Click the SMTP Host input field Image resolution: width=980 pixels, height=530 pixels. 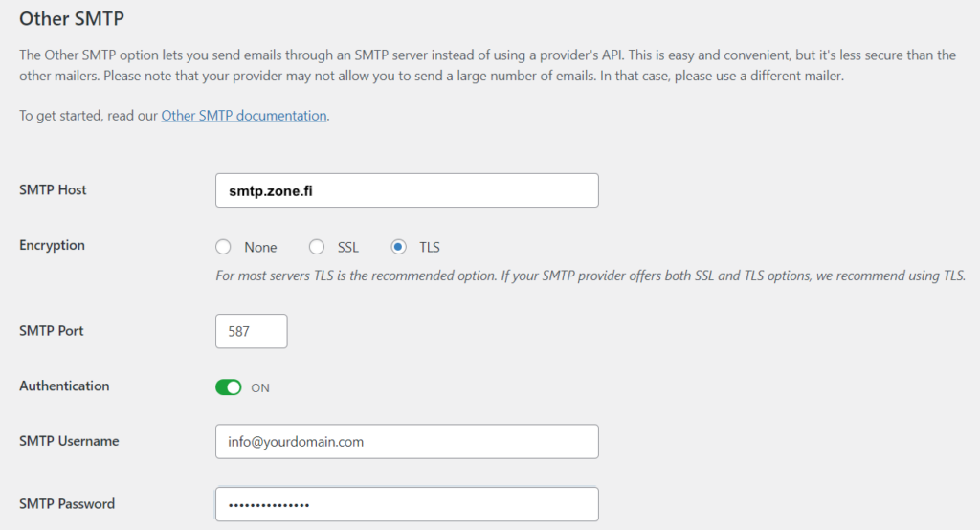[x=407, y=190]
